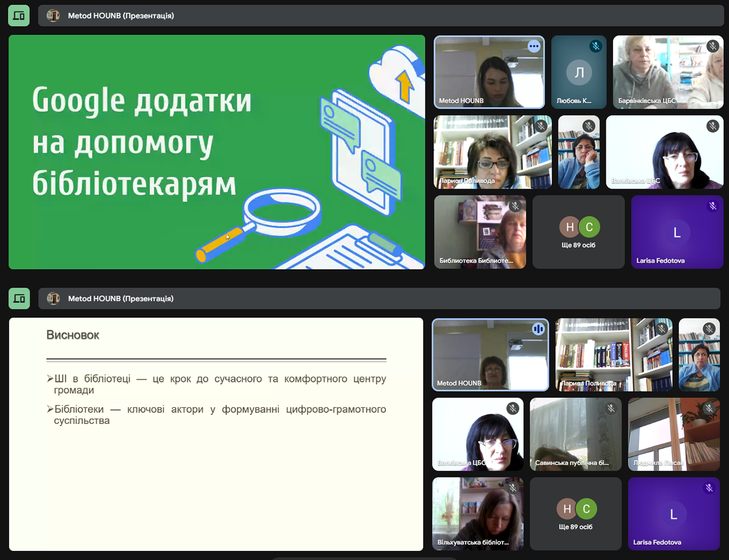This screenshot has height=560, width=729.
Task: Select the Любовь К... participant tile
Action: click(579, 72)
